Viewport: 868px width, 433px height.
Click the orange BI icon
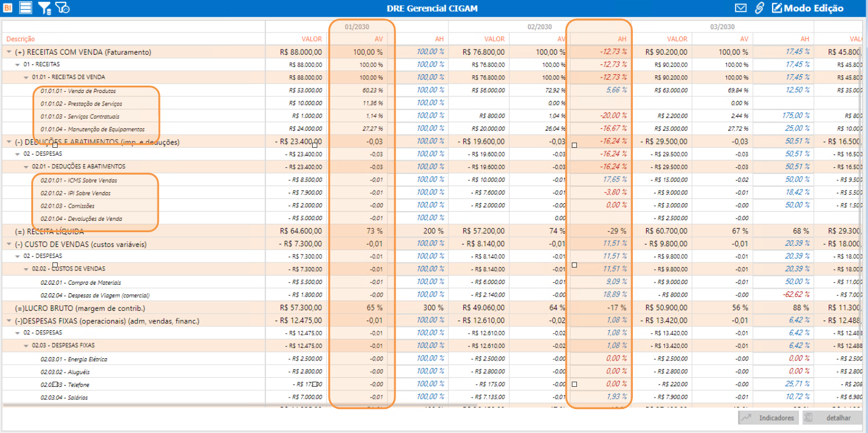click(x=9, y=8)
